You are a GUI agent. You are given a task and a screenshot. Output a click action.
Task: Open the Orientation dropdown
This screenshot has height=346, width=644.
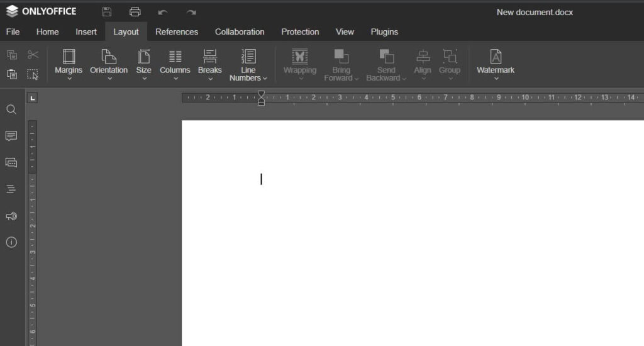point(109,65)
